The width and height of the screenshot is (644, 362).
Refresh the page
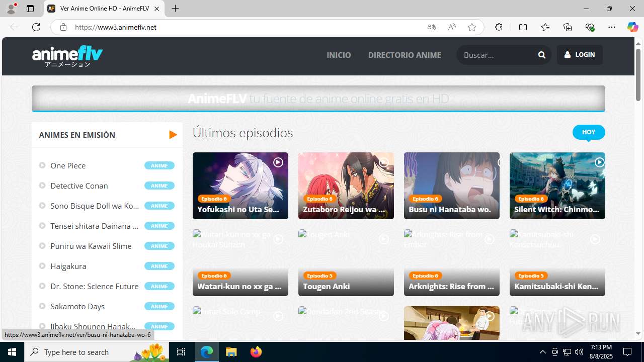tap(36, 27)
